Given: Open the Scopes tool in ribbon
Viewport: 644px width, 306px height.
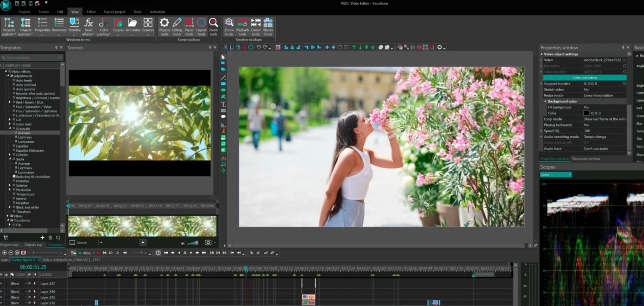Looking at the screenshot, I should (x=118, y=25).
